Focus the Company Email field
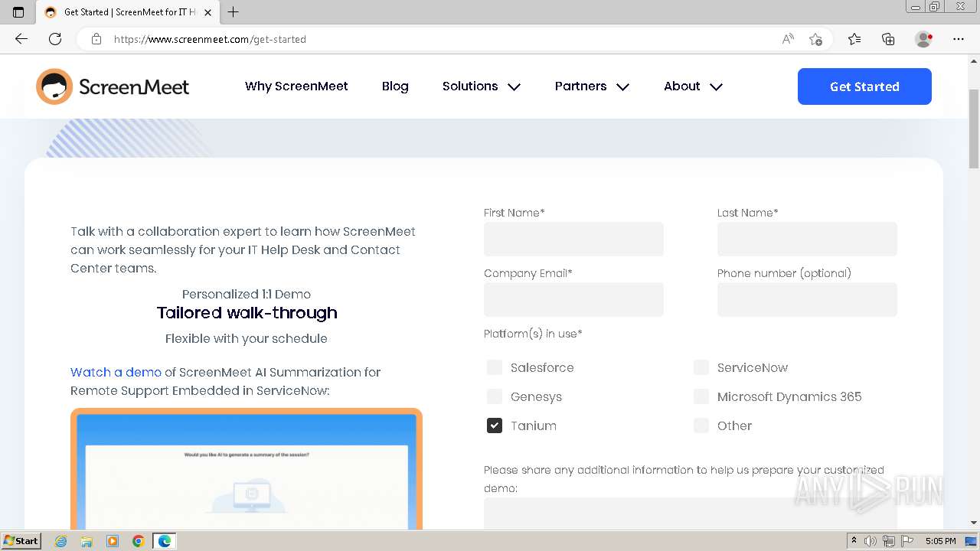The width and height of the screenshot is (980, 551). pos(573,299)
